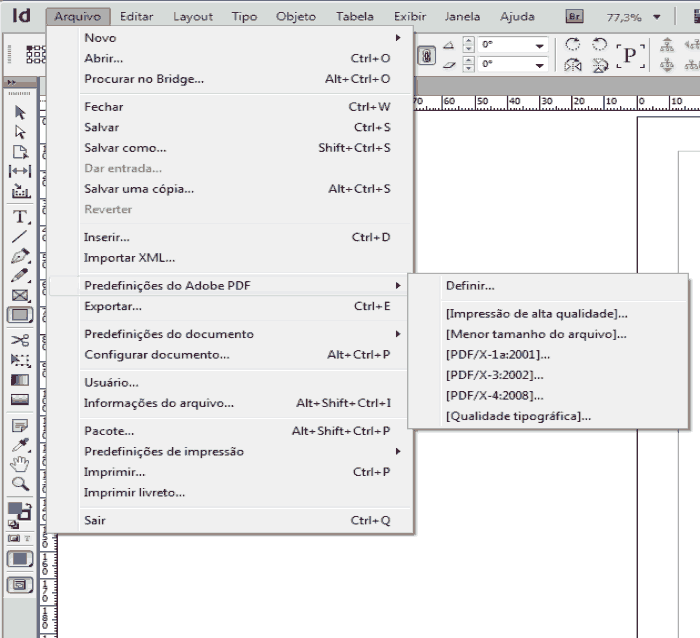Reset default fill and stroke
Screen dimensions: 700x638
(13, 525)
